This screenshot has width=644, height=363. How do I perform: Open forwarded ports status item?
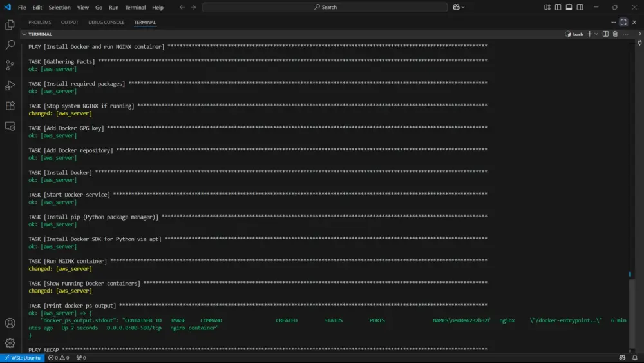coord(81,358)
